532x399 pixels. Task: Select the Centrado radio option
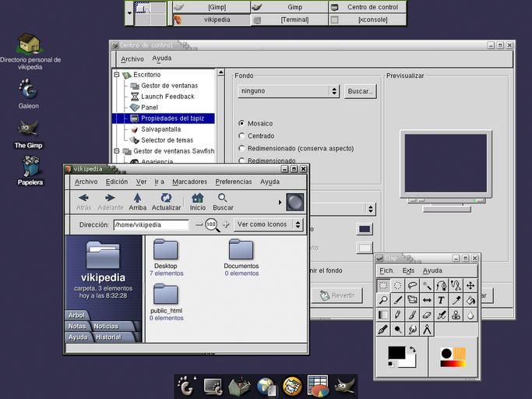click(242, 136)
